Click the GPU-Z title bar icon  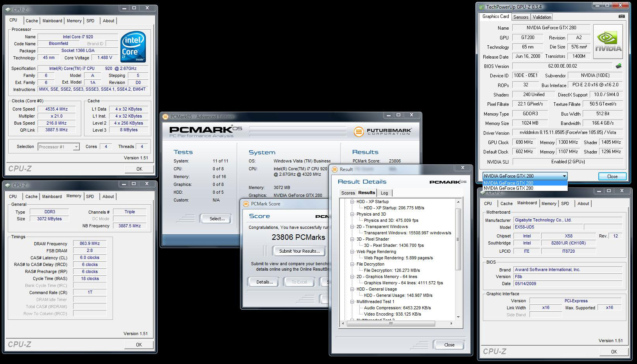pos(481,7)
